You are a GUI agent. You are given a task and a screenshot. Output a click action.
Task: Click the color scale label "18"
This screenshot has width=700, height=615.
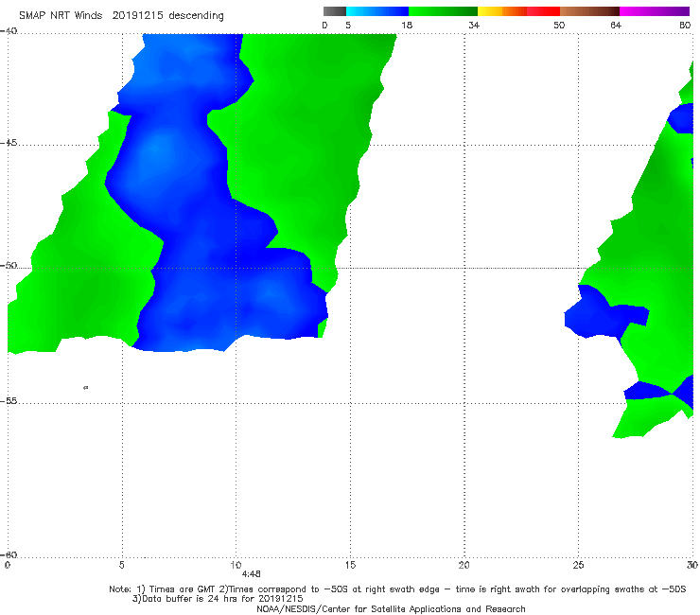coord(407,25)
